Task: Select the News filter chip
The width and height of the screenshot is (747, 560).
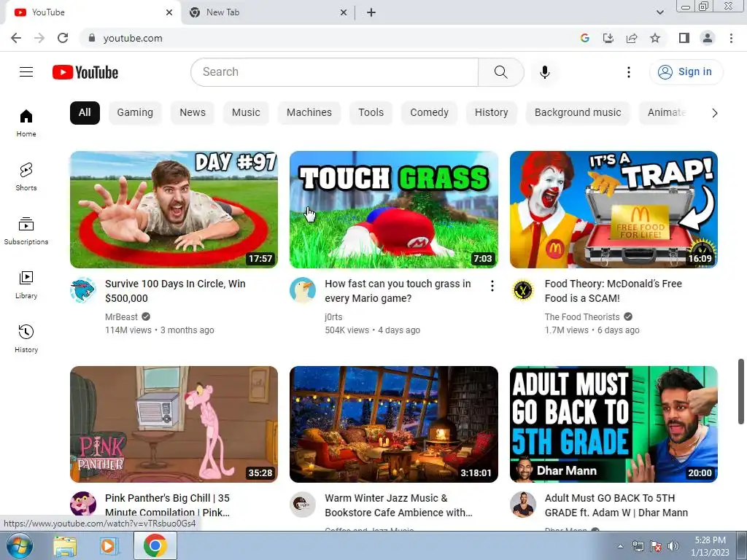Action: pos(193,113)
